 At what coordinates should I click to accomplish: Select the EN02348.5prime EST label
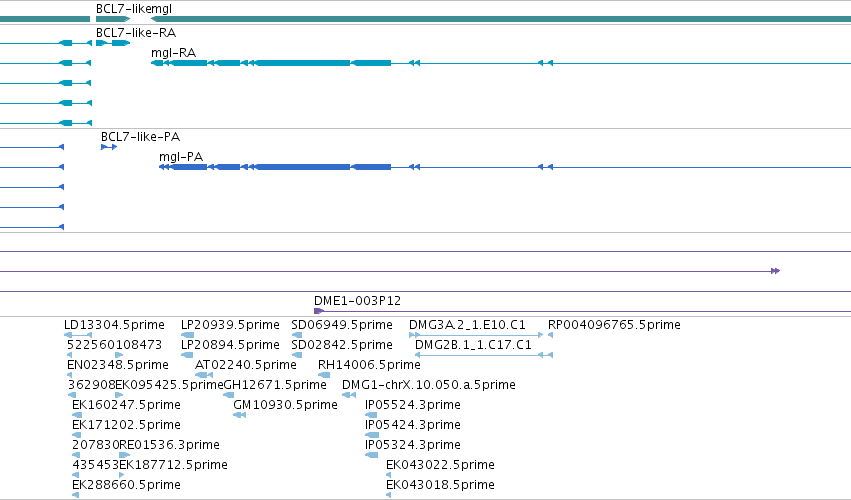coord(118,365)
